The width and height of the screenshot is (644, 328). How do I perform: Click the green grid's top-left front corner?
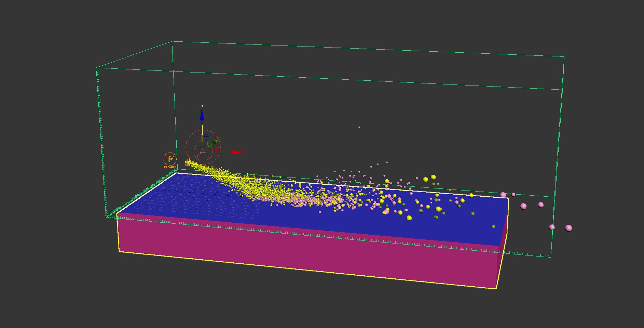(x=97, y=68)
